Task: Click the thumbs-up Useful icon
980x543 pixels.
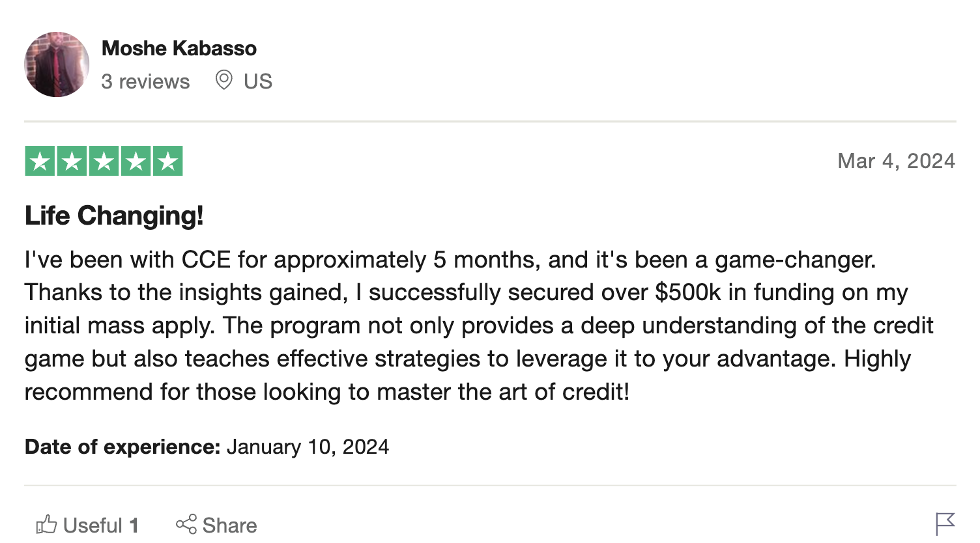Action: pos(46,525)
